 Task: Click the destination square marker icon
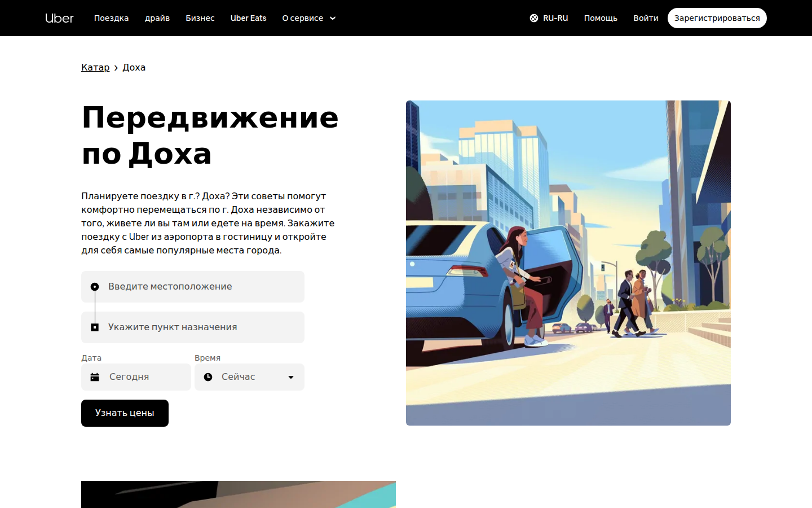click(95, 327)
